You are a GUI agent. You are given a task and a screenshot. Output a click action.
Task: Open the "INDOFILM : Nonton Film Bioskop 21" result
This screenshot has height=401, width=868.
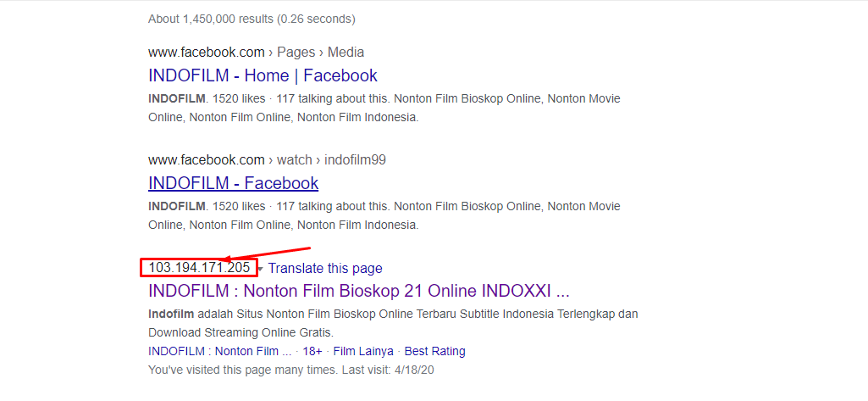[x=358, y=291]
